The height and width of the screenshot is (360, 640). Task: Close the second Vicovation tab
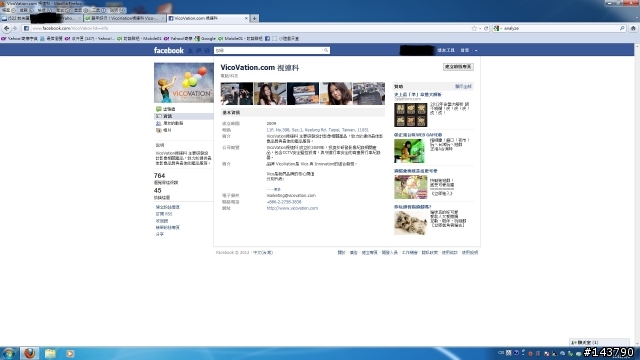(162, 18)
